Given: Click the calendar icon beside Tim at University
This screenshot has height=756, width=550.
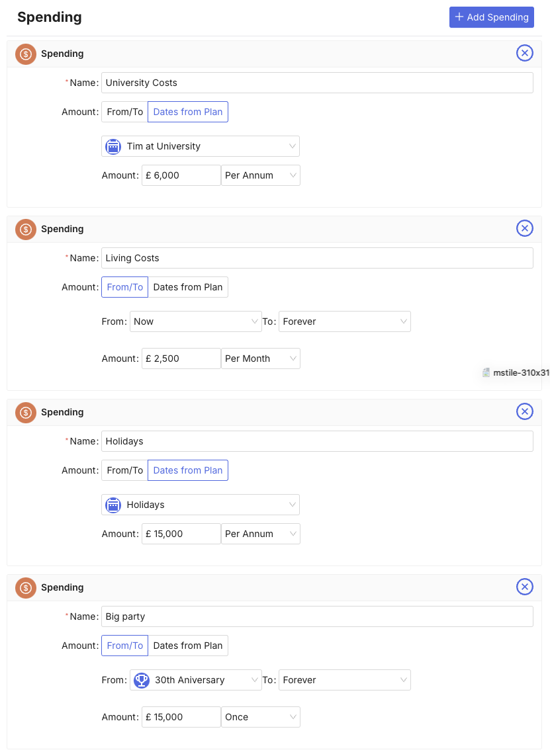Looking at the screenshot, I should [113, 146].
